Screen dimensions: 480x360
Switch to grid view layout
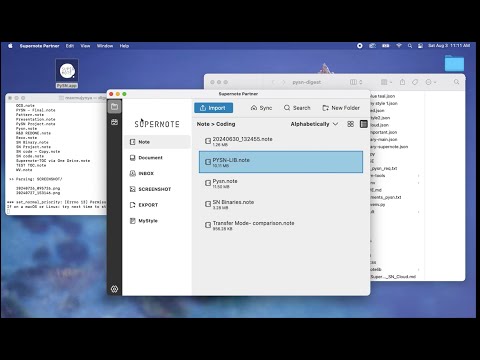(x=350, y=124)
